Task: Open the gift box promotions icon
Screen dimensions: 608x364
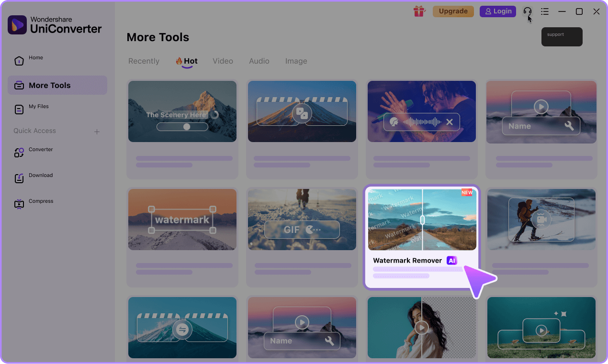Action: [x=419, y=11]
